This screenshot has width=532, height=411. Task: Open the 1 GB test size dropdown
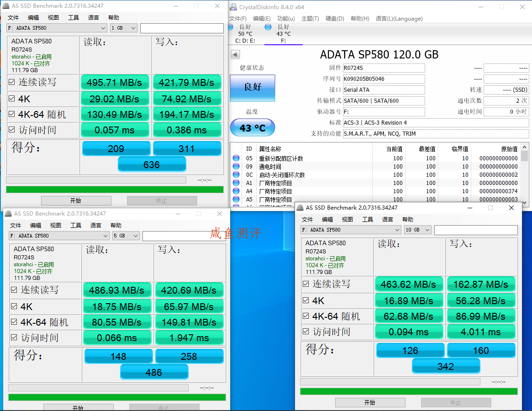point(123,28)
